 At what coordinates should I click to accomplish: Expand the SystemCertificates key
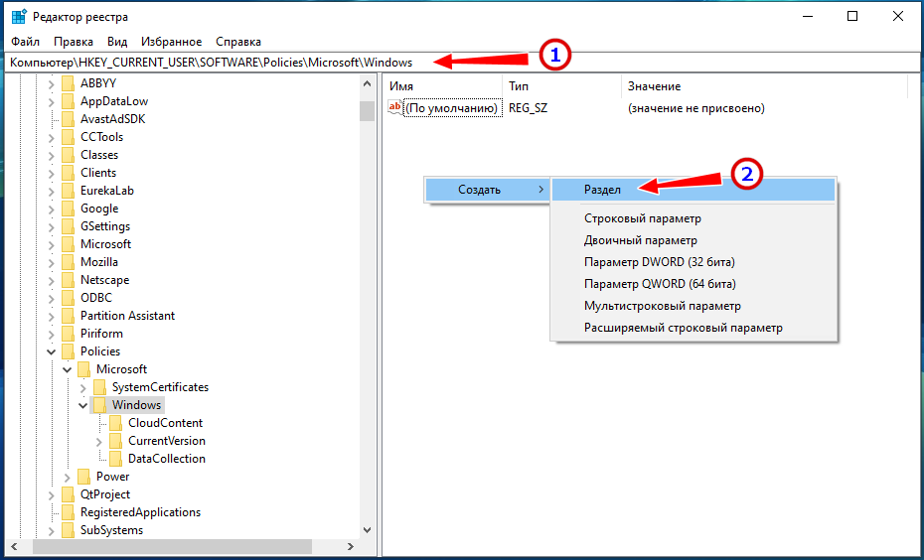[83, 387]
